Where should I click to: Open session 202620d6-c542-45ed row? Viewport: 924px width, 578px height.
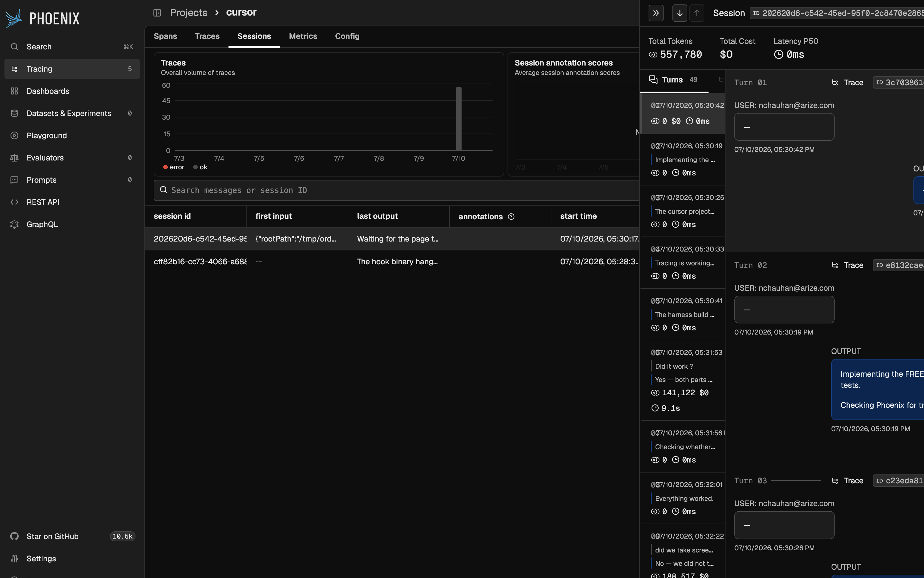click(x=392, y=239)
